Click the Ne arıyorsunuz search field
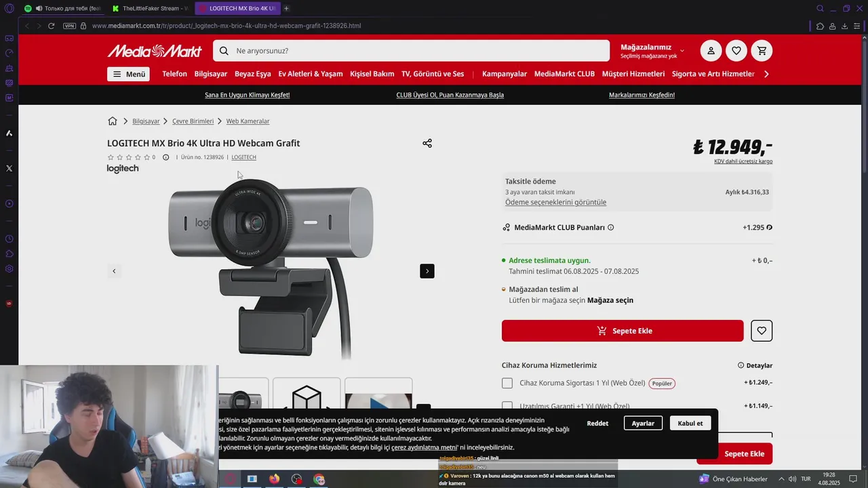Image resolution: width=868 pixels, height=488 pixels. 411,51
